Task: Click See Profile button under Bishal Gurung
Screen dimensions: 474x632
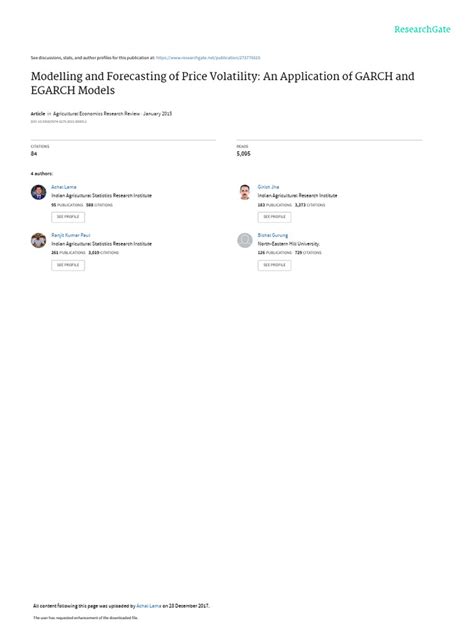Action: click(x=274, y=265)
